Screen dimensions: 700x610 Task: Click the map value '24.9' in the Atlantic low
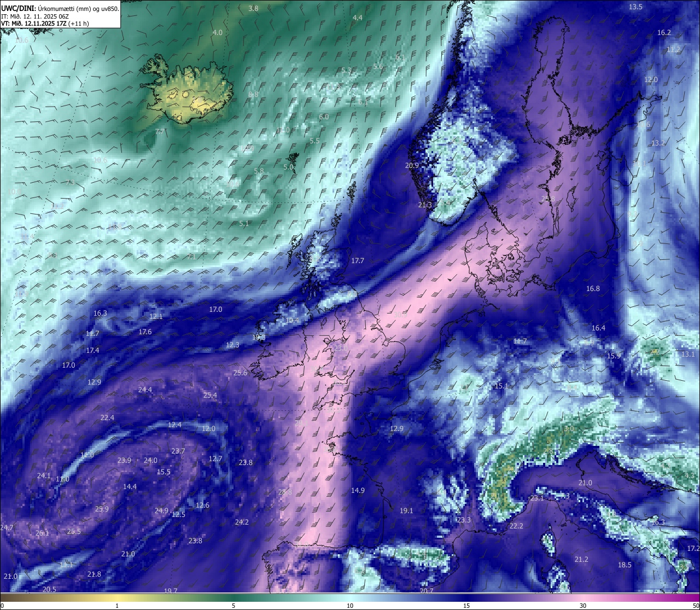pyautogui.click(x=161, y=511)
